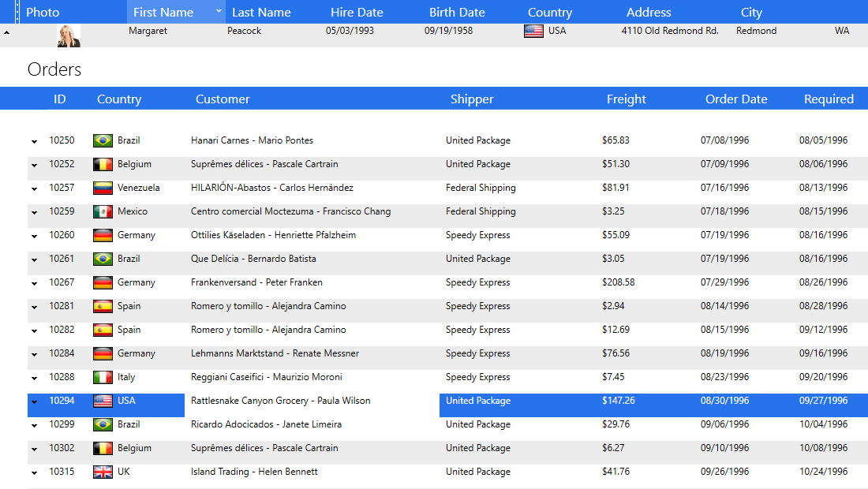Expand the highlighted order 10294 row

pos(34,402)
